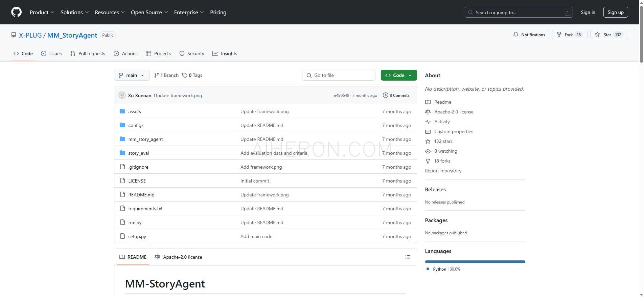The height and width of the screenshot is (298, 644).
Task: Click the Notifications button
Action: coord(529,35)
